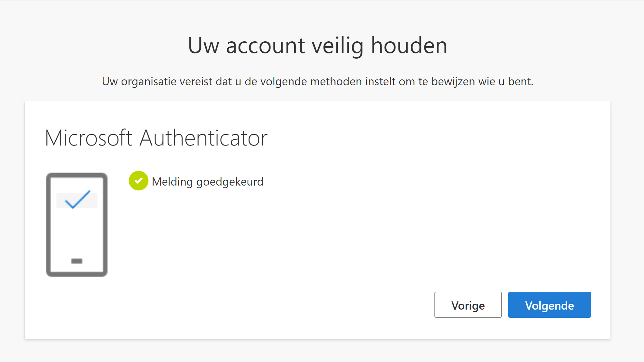Click the phone illustration's home button

coord(77,261)
